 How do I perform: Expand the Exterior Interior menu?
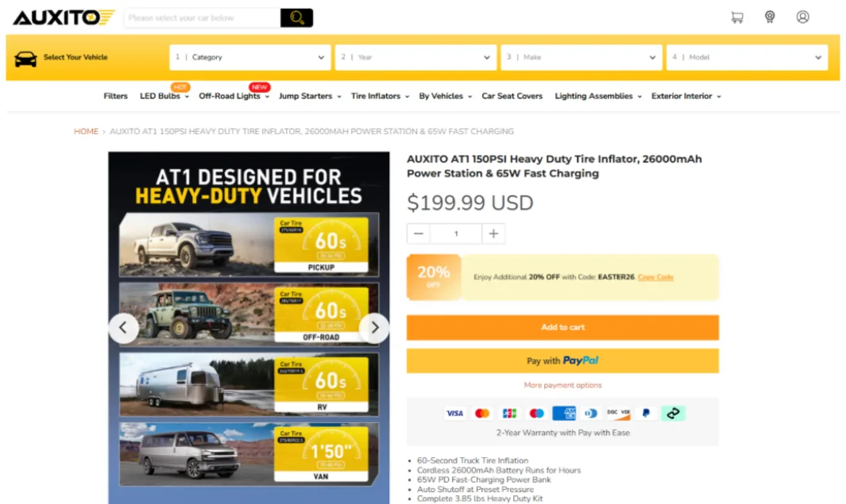point(686,96)
